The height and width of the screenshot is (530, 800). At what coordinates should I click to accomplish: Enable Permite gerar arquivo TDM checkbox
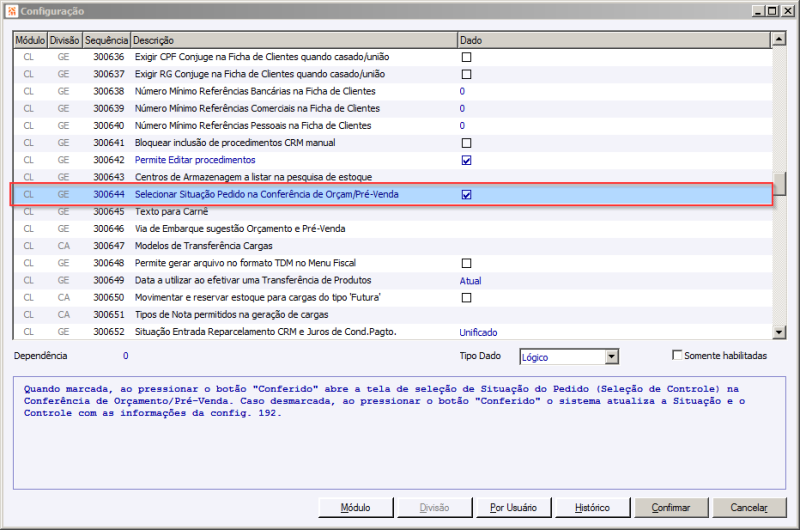pos(466,263)
